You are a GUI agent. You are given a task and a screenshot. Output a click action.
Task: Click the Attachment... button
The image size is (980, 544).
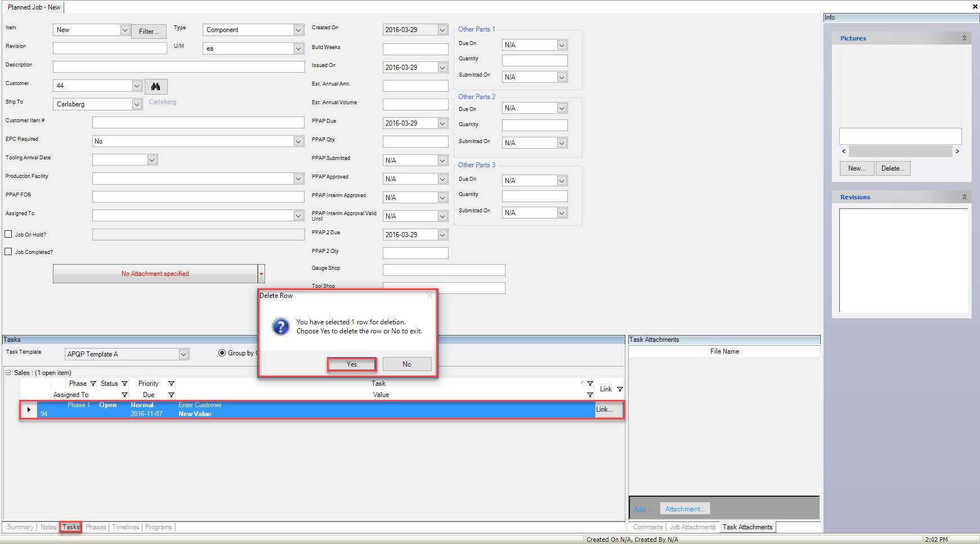click(685, 509)
